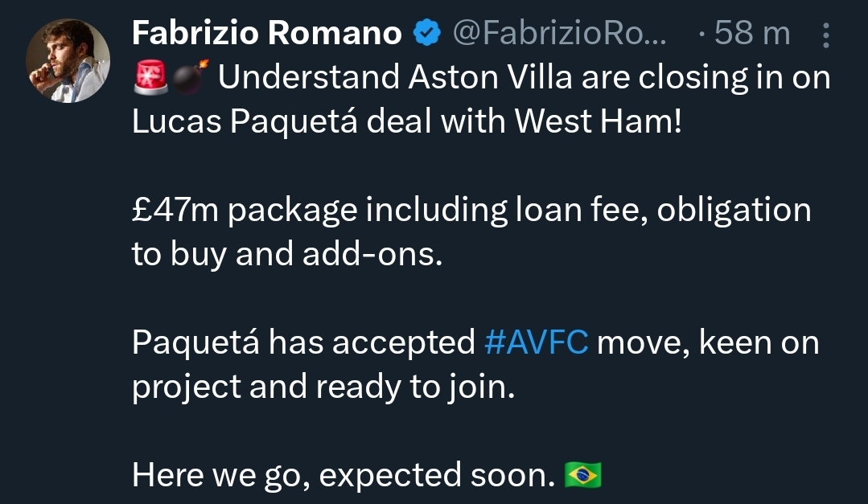The width and height of the screenshot is (868, 504).
Task: Open Fabrizio Romano's profile picture
Action: click(68, 60)
